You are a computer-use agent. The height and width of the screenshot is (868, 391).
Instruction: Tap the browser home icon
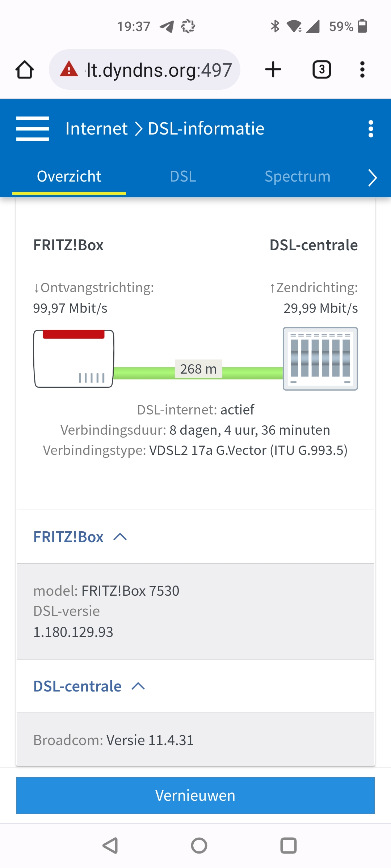25,69
